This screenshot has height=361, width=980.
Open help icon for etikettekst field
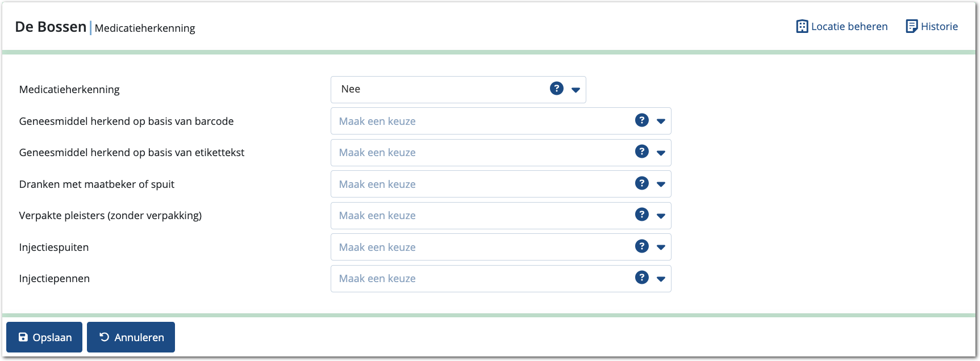(x=642, y=152)
